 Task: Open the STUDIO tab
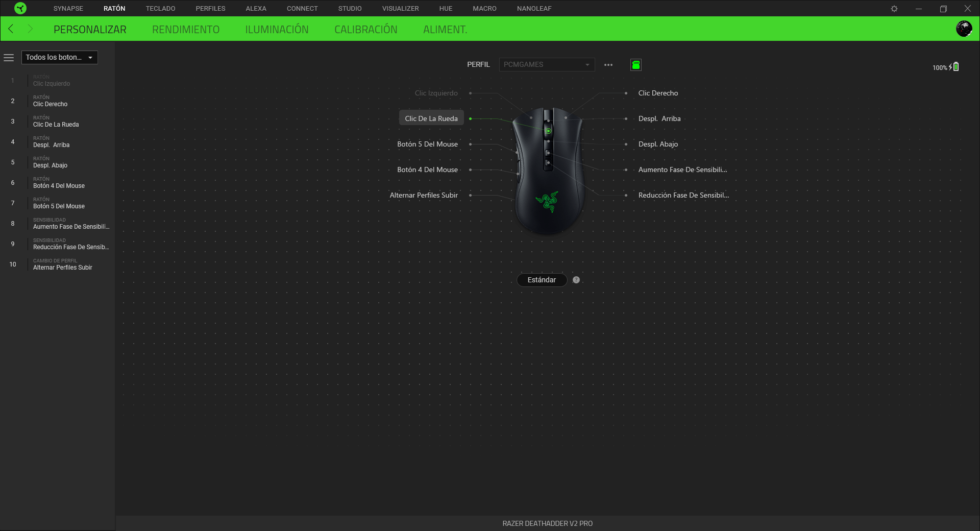click(x=350, y=9)
